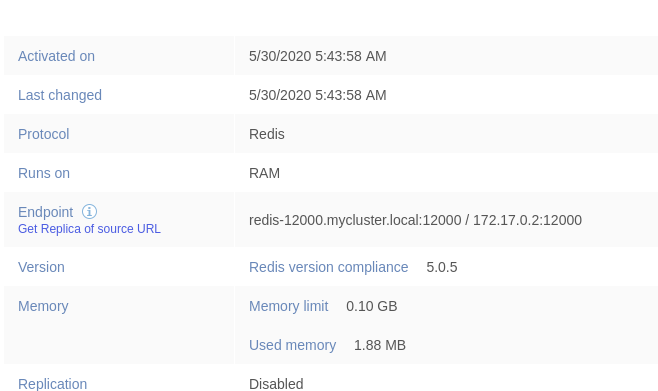658x391 pixels.
Task: Click the Replication label
Action: tap(52, 384)
